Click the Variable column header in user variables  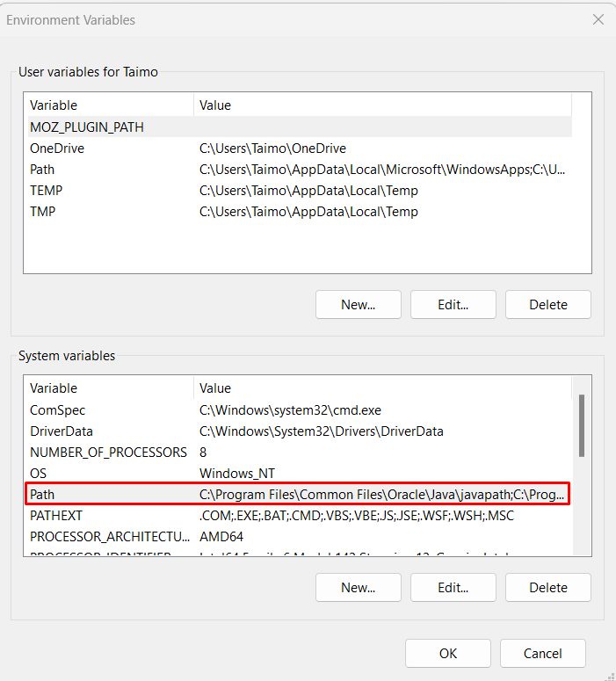click(x=111, y=105)
